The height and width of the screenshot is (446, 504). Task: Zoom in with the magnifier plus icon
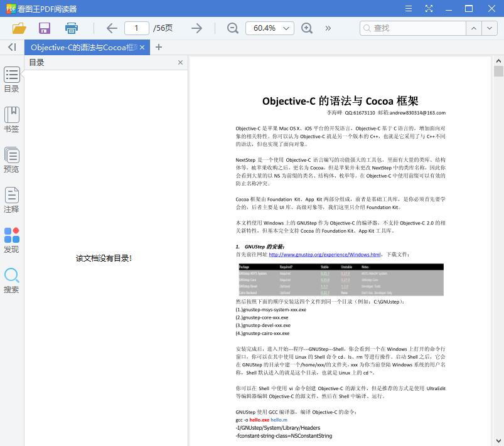pyautogui.click(x=307, y=28)
